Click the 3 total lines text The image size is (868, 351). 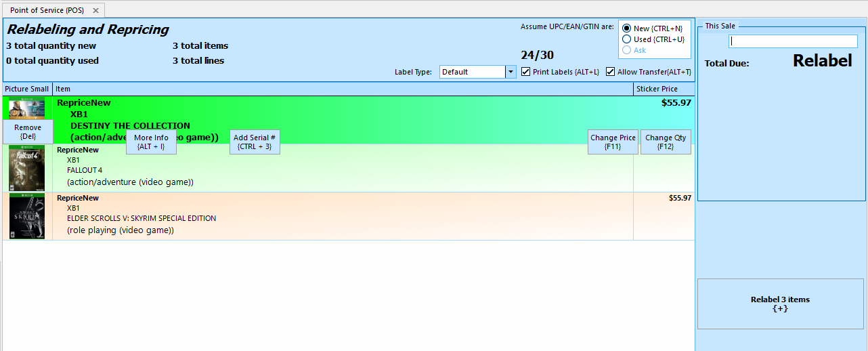click(x=198, y=60)
